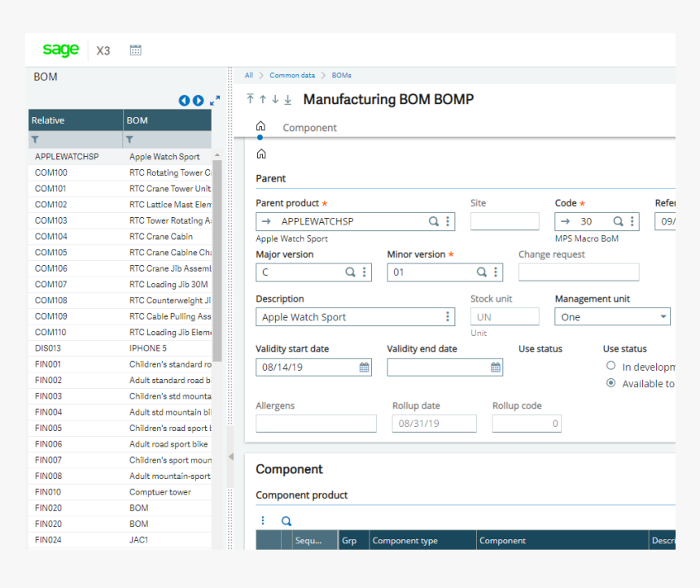Click the BOM list vertical scrollbar

217,261
